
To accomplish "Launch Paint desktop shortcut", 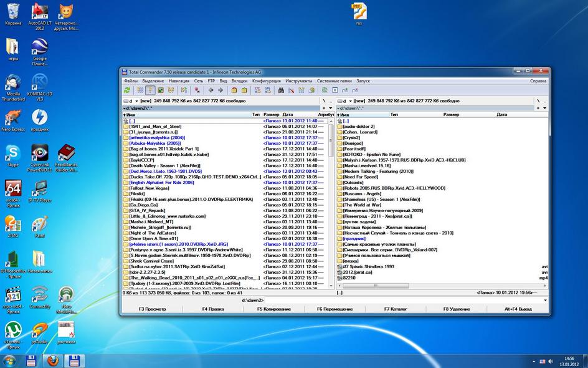I will pos(40,226).
